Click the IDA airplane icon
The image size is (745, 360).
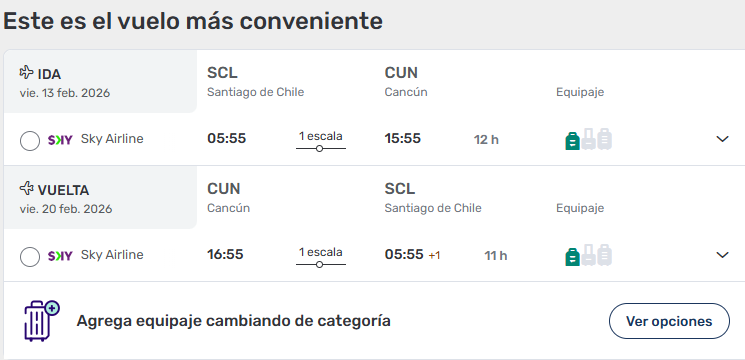(26, 73)
